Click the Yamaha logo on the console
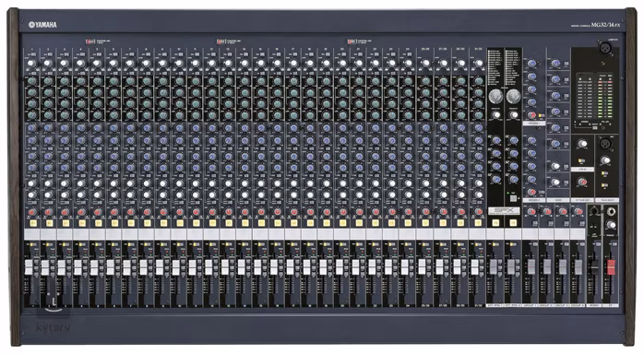The height and width of the screenshot is (354, 644). [x=42, y=25]
